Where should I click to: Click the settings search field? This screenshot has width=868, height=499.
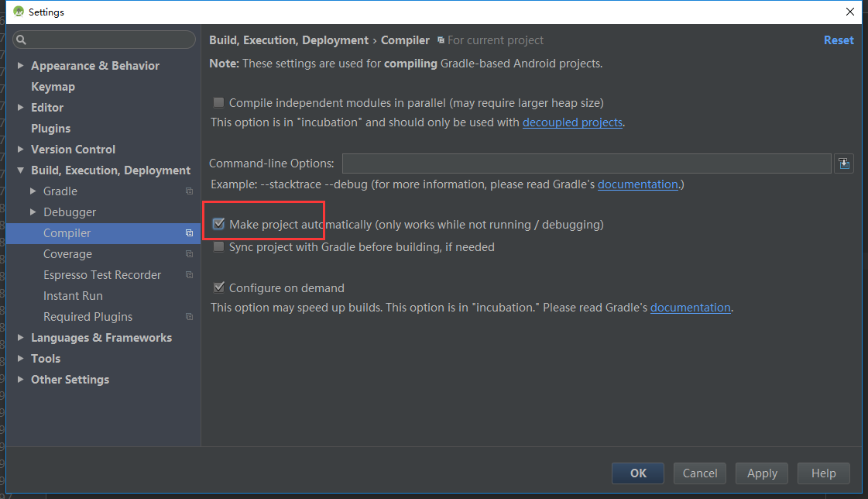(104, 40)
